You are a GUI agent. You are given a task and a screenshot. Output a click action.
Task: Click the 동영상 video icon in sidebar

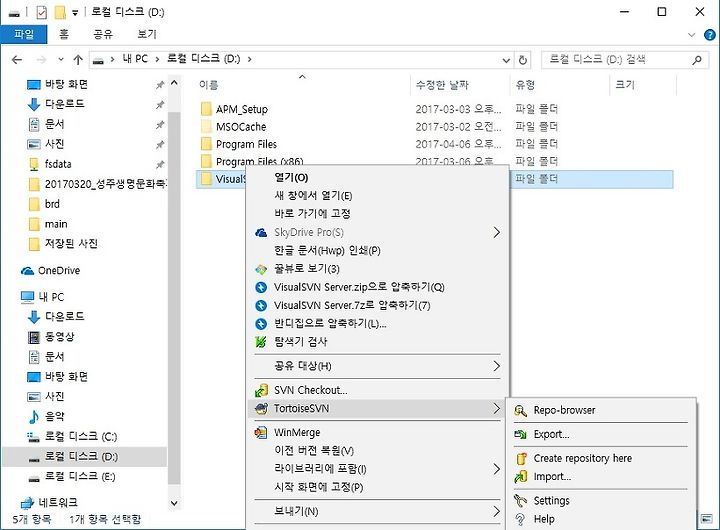point(34,337)
